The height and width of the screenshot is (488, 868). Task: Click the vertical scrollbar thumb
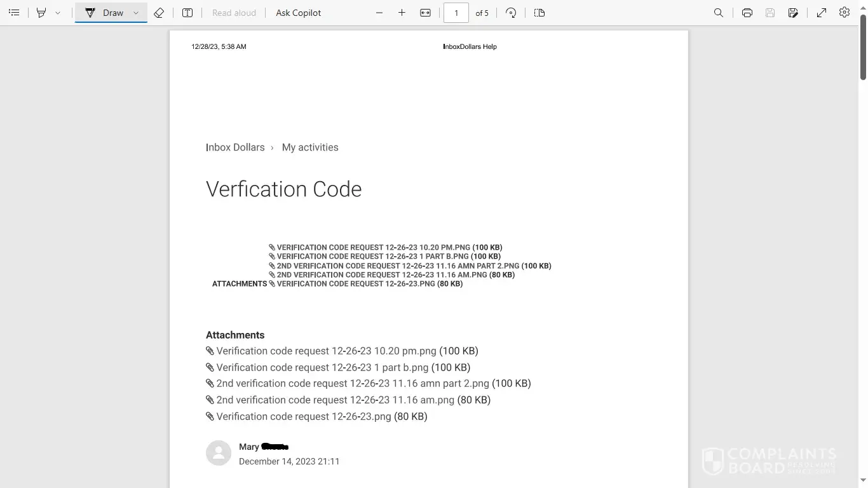(863, 47)
